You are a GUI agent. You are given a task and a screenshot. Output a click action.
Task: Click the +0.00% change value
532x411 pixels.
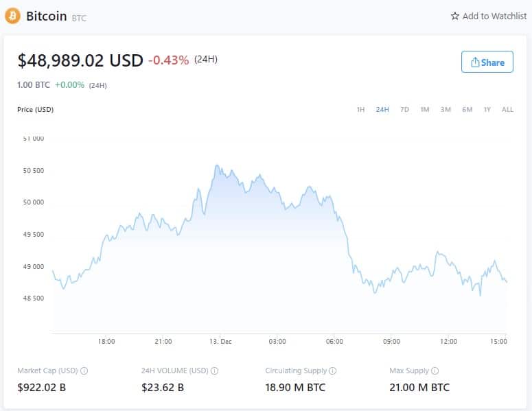[69, 85]
